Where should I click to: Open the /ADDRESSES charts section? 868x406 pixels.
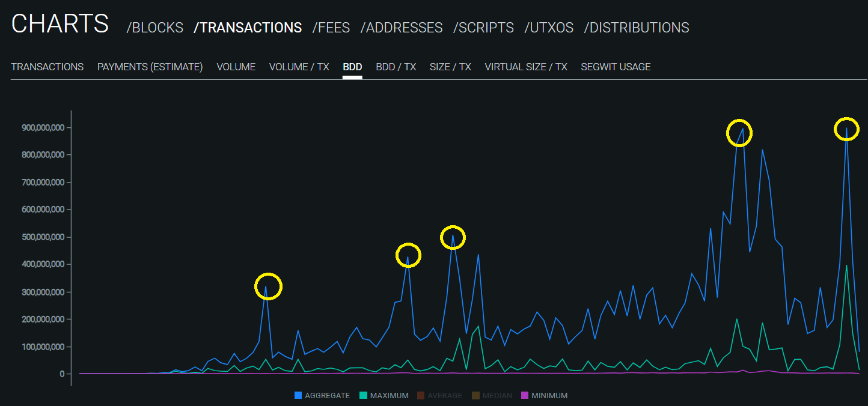pyautogui.click(x=402, y=28)
